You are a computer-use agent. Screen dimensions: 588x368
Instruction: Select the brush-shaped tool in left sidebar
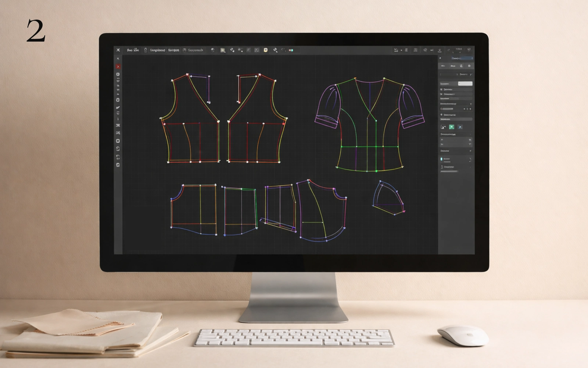118,108
